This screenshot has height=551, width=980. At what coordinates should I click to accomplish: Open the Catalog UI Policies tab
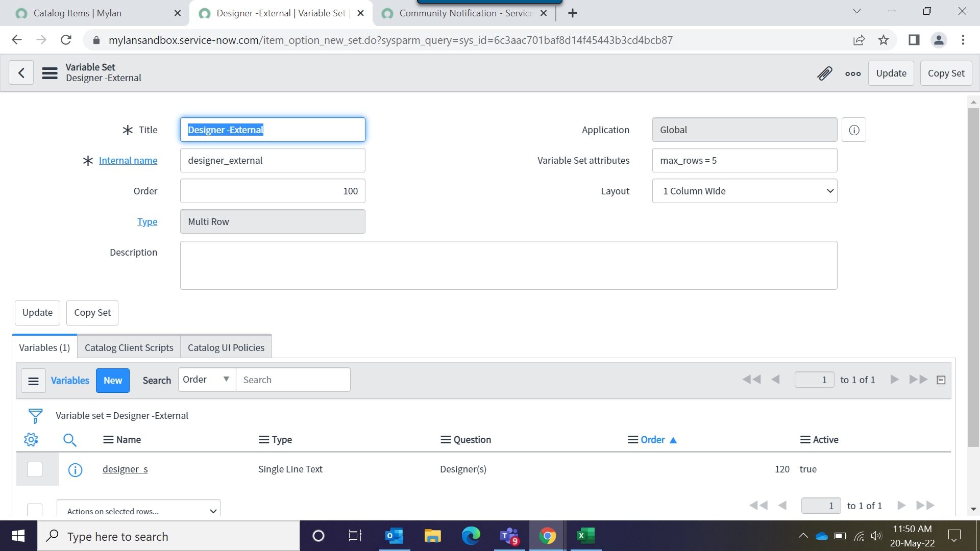point(226,347)
